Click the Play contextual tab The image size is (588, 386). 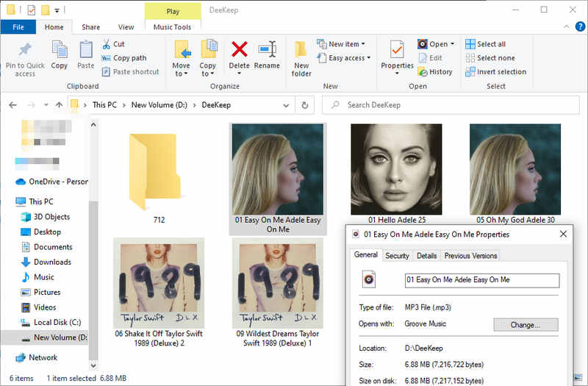tap(173, 11)
